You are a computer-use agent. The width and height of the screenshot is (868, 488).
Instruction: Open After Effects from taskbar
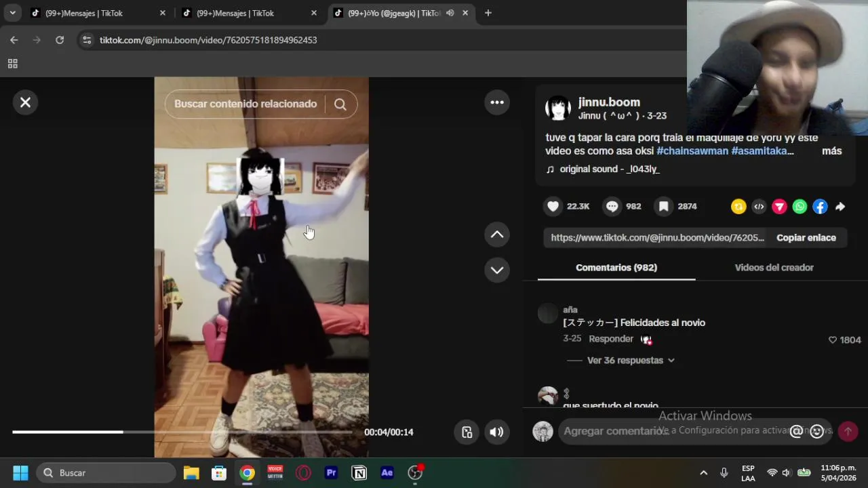pyautogui.click(x=387, y=473)
